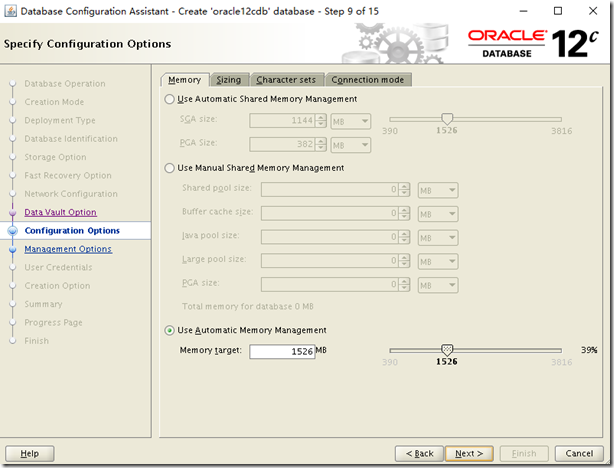
Task: Click the Finish button
Action: (x=524, y=454)
